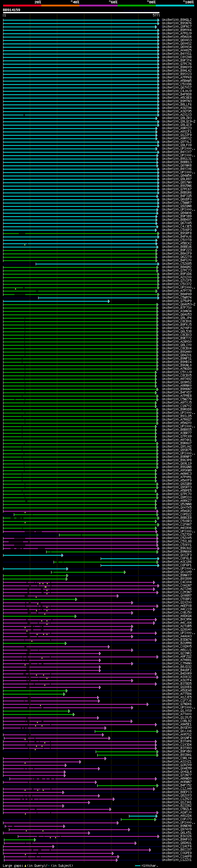197x868 pixels.
Task: Click the UniRef100_Q6V4S3 label
Action: (x=177, y=40)
